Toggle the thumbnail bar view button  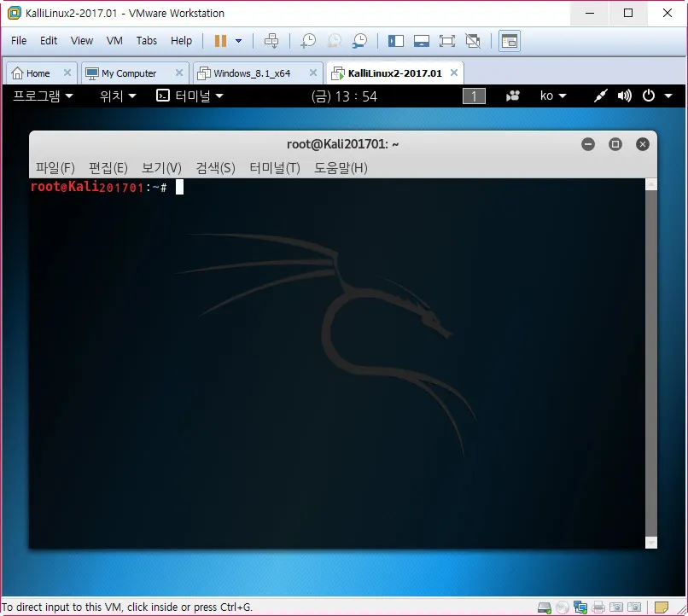(421, 41)
